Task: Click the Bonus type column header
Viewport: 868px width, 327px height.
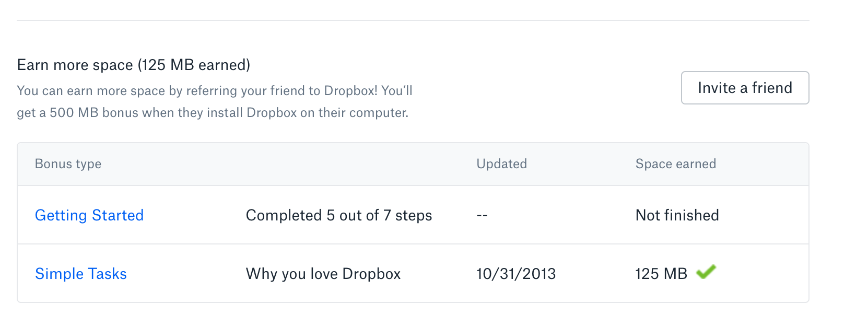Action: pyautogui.click(x=68, y=164)
